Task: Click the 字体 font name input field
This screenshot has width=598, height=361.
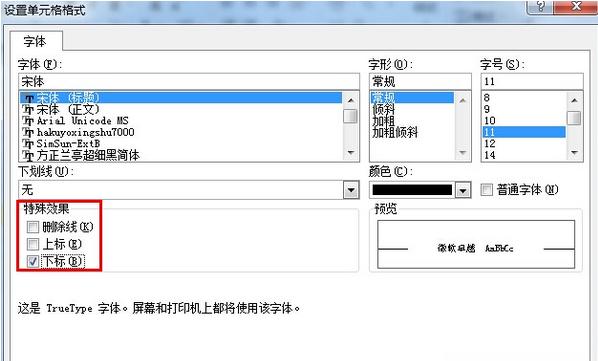Action: 189,81
